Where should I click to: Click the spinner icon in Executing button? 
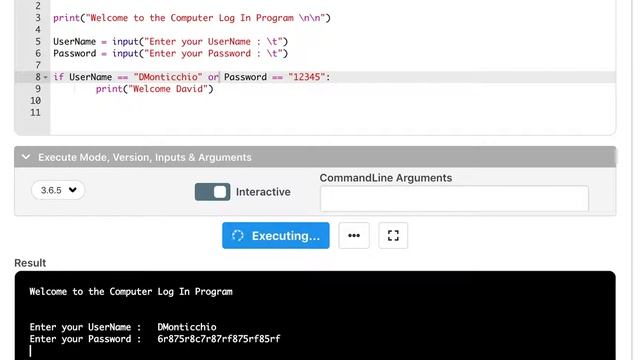pyautogui.click(x=238, y=236)
